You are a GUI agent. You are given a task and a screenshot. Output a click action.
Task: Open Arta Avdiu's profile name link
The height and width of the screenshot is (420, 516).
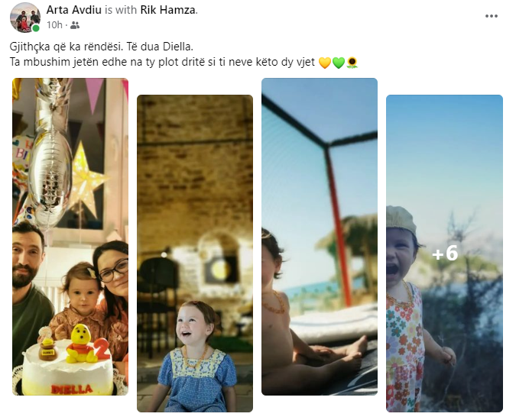73,10
